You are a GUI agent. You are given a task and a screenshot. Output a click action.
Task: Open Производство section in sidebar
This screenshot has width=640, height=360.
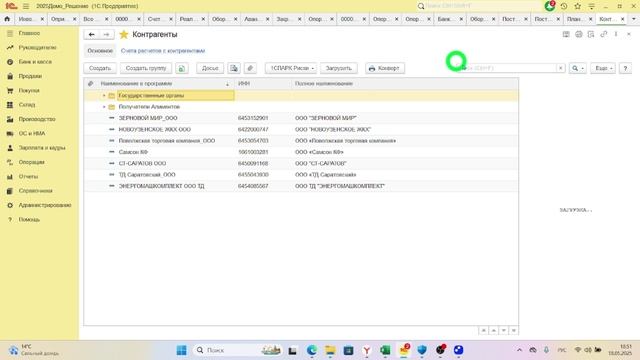37,119
